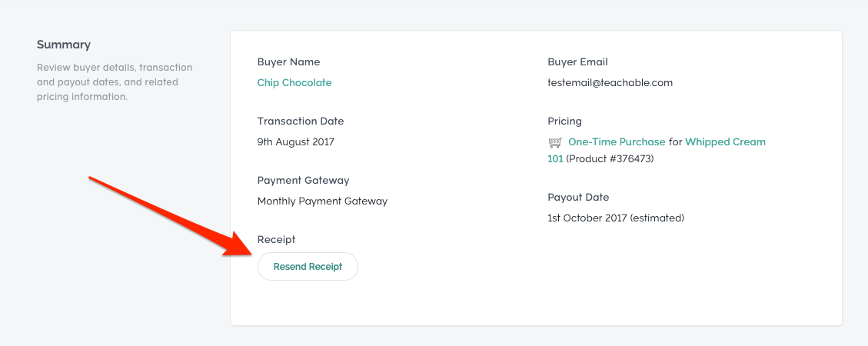This screenshot has height=346, width=868.
Task: Click the Receipt label above the button
Action: pos(276,240)
